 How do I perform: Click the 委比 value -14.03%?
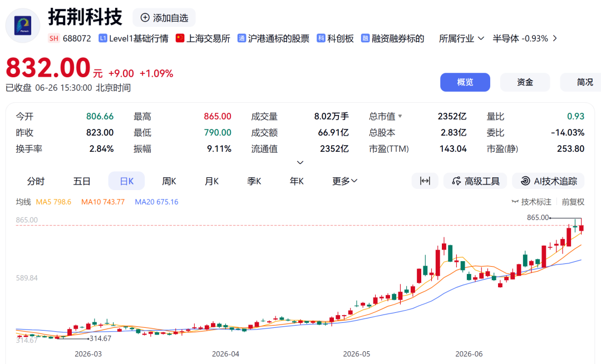coord(568,132)
